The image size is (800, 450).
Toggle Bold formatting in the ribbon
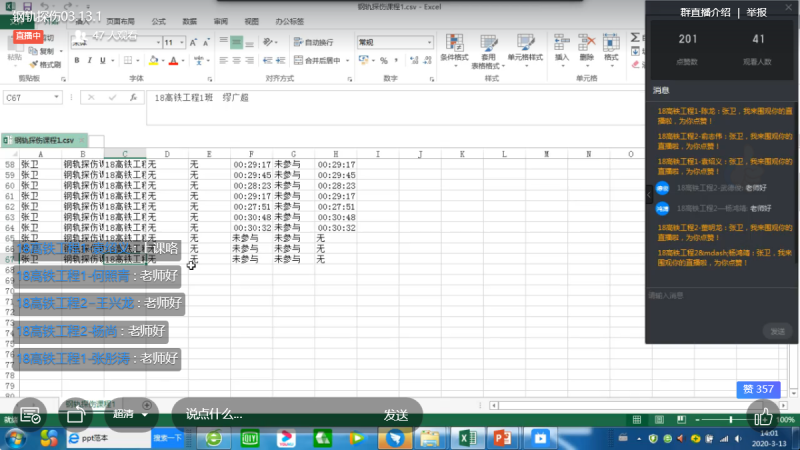(76, 60)
